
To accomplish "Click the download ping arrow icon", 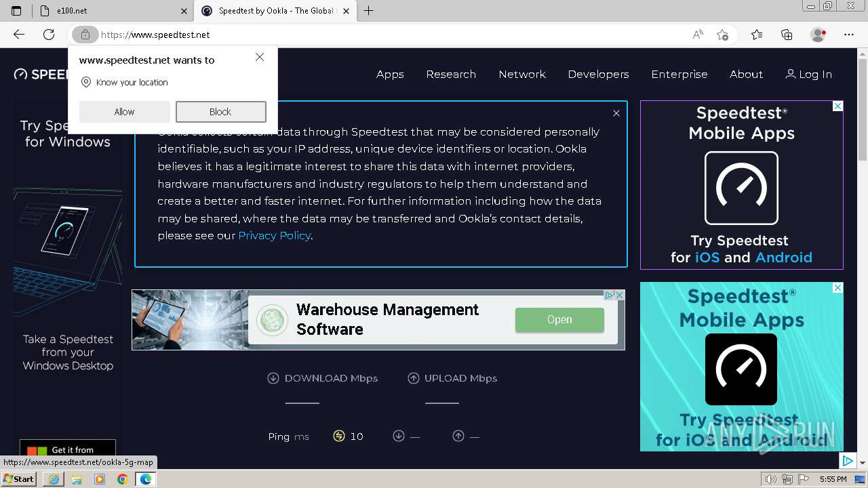I will click(399, 436).
